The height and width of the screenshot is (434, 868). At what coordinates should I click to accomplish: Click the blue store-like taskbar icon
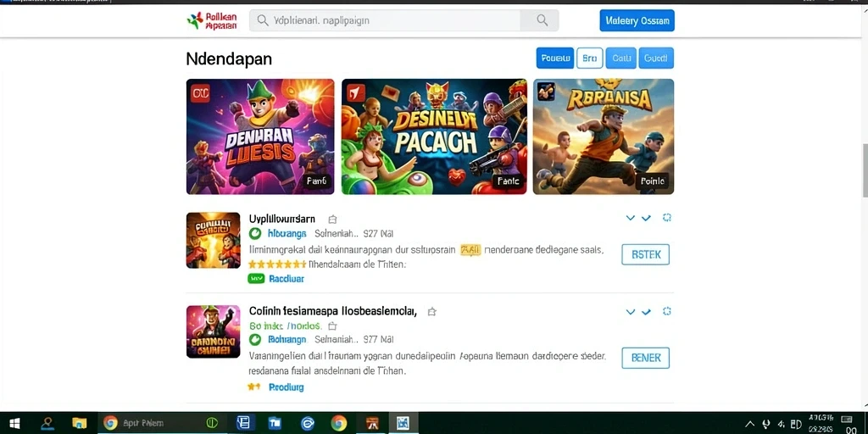[275, 424]
